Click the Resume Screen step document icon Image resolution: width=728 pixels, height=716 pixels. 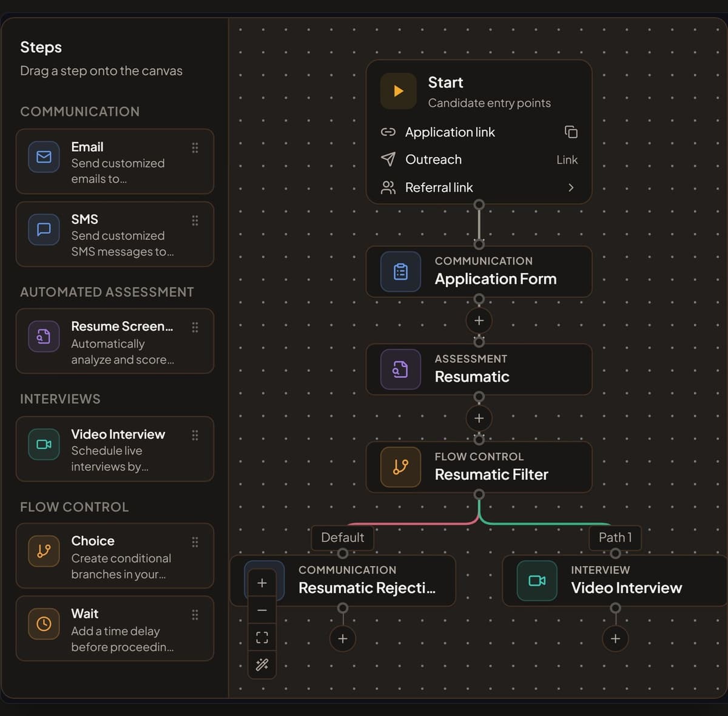point(44,336)
